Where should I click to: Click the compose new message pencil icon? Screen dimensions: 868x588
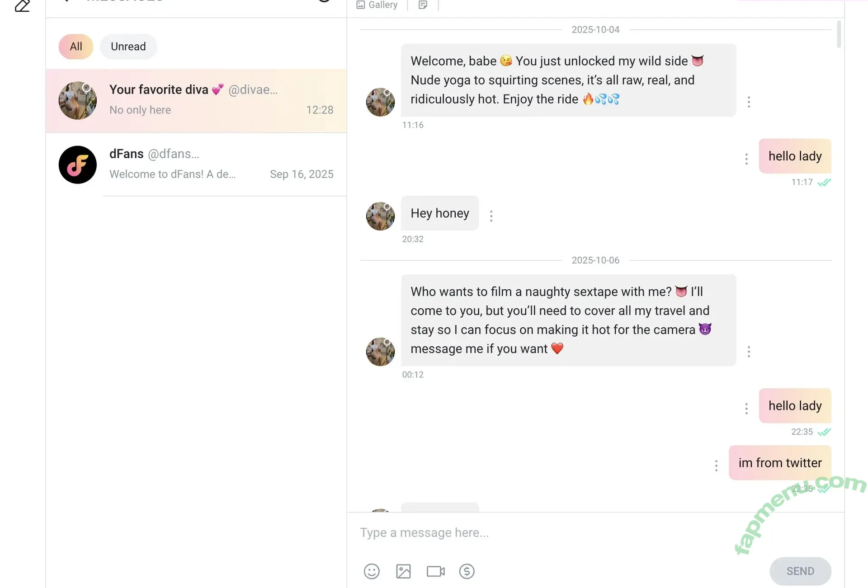tap(22, 6)
